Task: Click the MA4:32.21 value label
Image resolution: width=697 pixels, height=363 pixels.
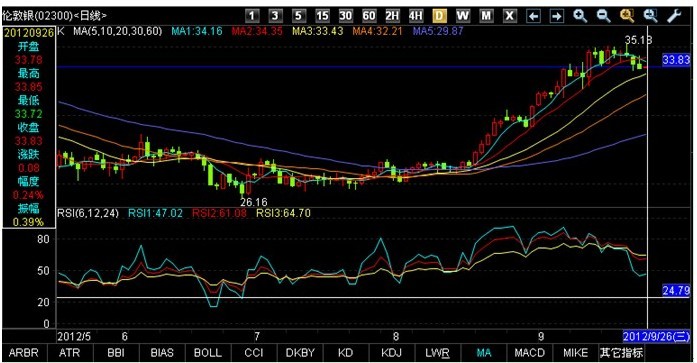Action: tap(377, 31)
